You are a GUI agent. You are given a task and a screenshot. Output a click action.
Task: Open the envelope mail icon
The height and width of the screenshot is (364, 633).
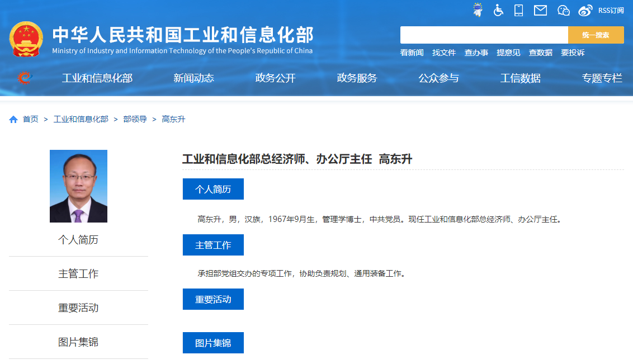[540, 10]
